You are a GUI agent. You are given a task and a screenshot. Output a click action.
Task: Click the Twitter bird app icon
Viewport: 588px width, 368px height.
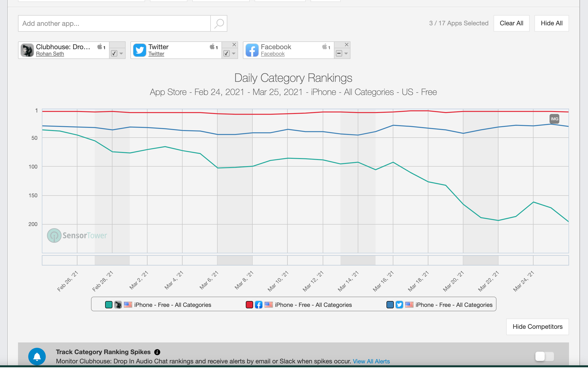click(x=140, y=50)
